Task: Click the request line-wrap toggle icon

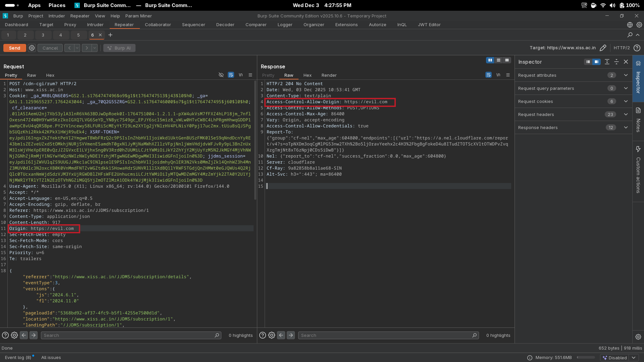Action: tap(231, 75)
